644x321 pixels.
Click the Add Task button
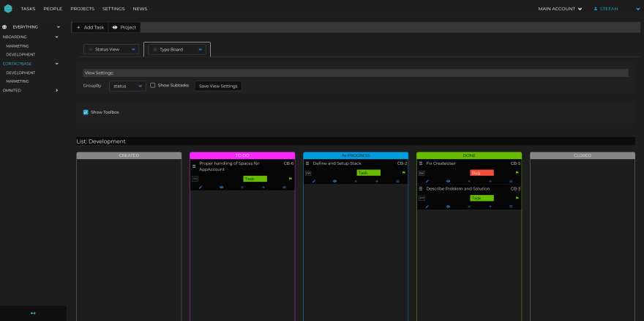90,27
